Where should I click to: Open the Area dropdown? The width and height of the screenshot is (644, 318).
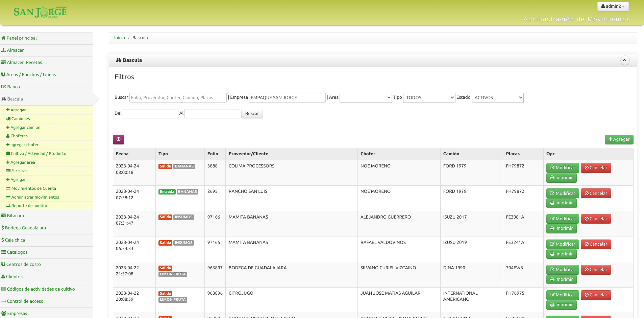[x=366, y=98]
